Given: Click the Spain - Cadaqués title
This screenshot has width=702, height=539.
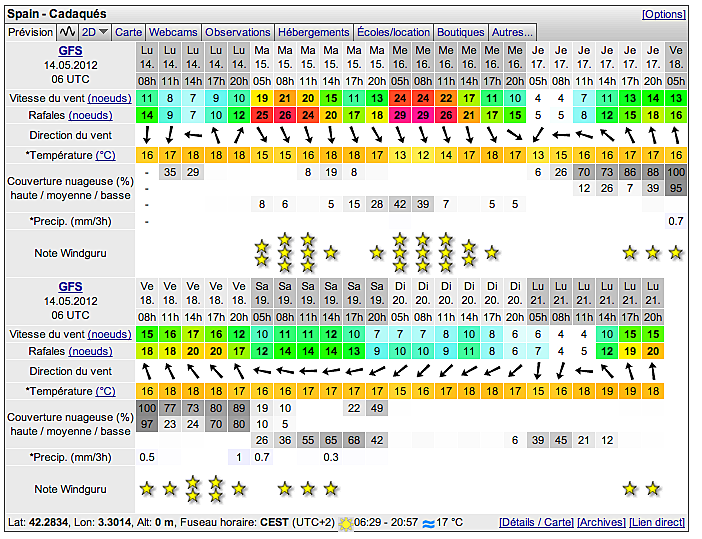Looking at the screenshot, I should (x=57, y=14).
